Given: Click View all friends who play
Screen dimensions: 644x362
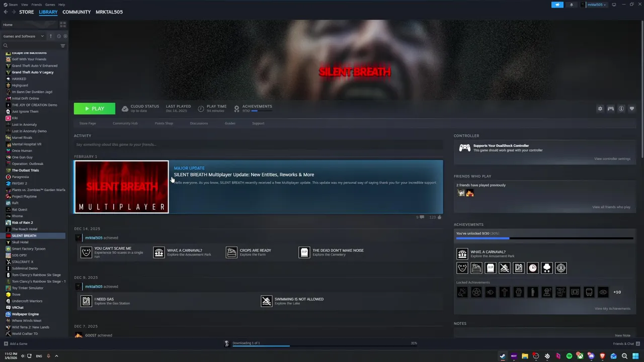Looking at the screenshot, I should tap(611, 207).
